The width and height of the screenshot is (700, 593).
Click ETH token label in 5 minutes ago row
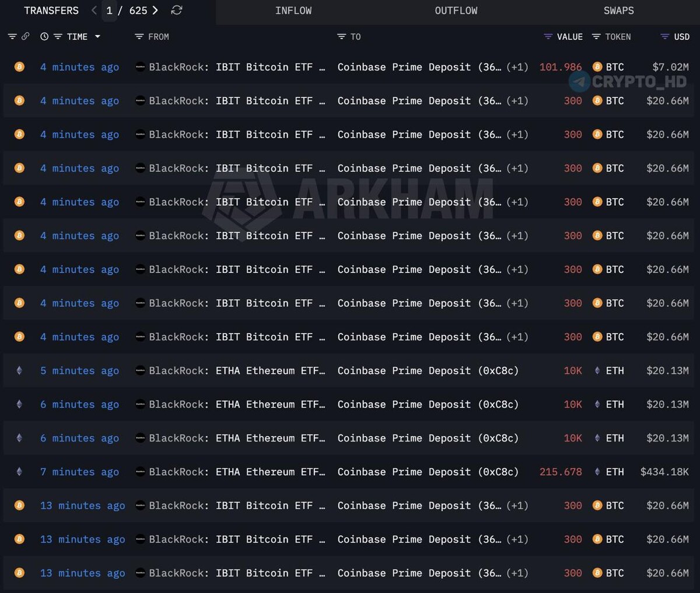pyautogui.click(x=615, y=371)
